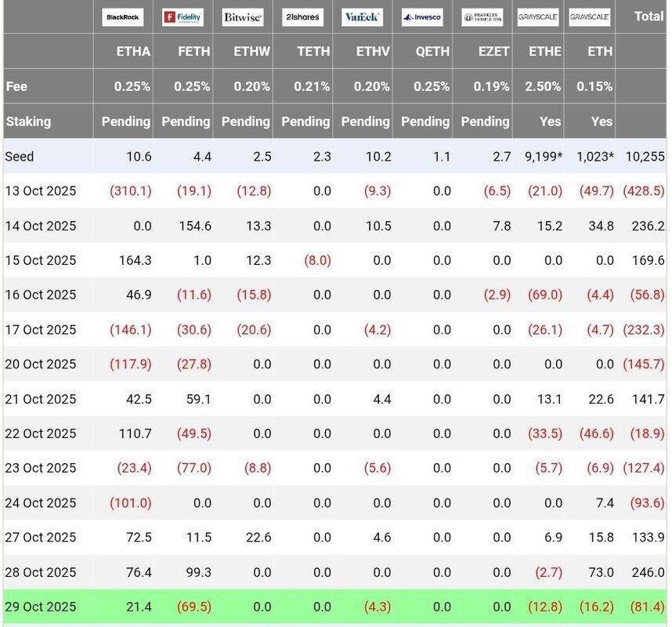
Task: Click the Total column header
Action: tap(649, 16)
